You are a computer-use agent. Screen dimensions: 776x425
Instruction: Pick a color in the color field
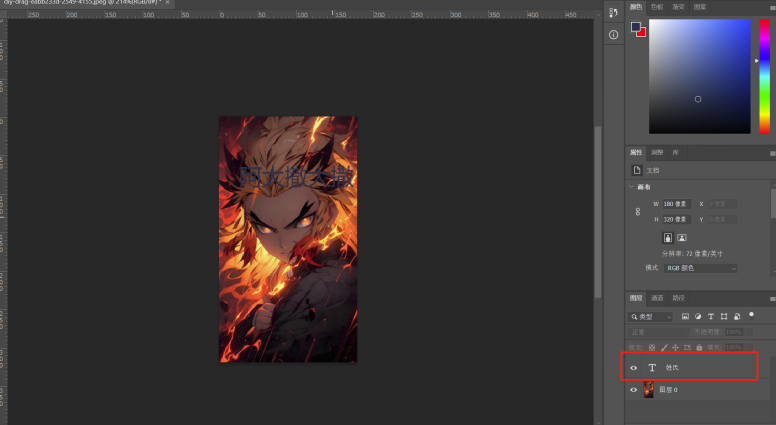pos(700,76)
